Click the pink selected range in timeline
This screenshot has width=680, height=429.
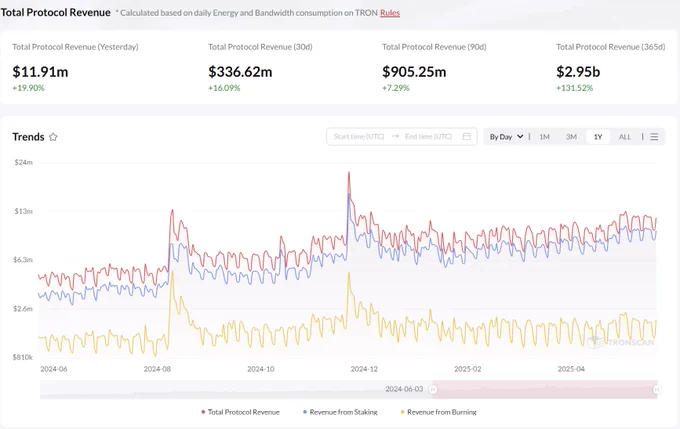(545, 390)
